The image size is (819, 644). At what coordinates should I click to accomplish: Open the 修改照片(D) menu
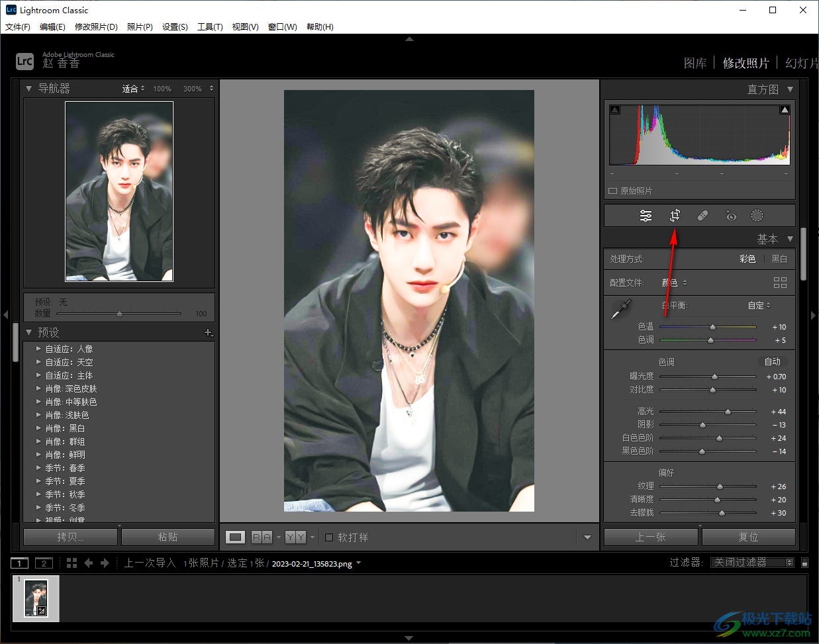96,27
